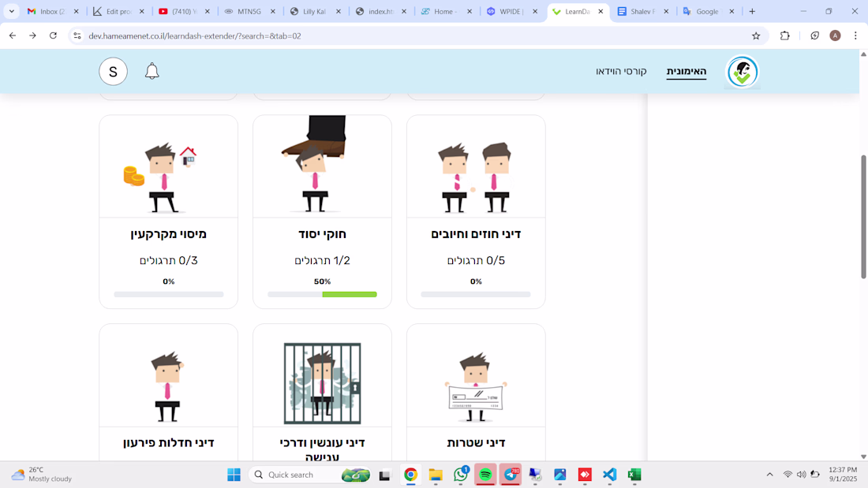
Task: Click the 50% progress bar of חוקי יסוד
Action: click(x=322, y=294)
